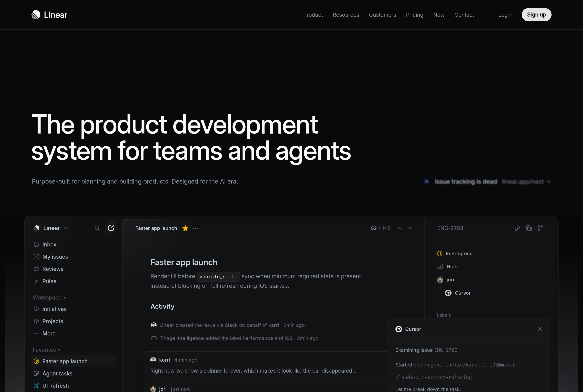Select My issues in the sidebar
Viewport: 583px width, 392px height.
tap(55, 256)
